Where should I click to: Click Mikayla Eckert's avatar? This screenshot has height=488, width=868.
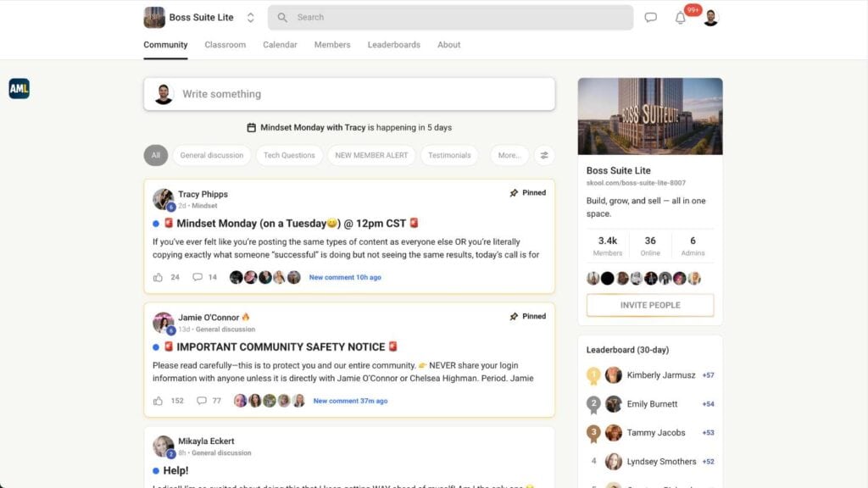click(x=164, y=446)
